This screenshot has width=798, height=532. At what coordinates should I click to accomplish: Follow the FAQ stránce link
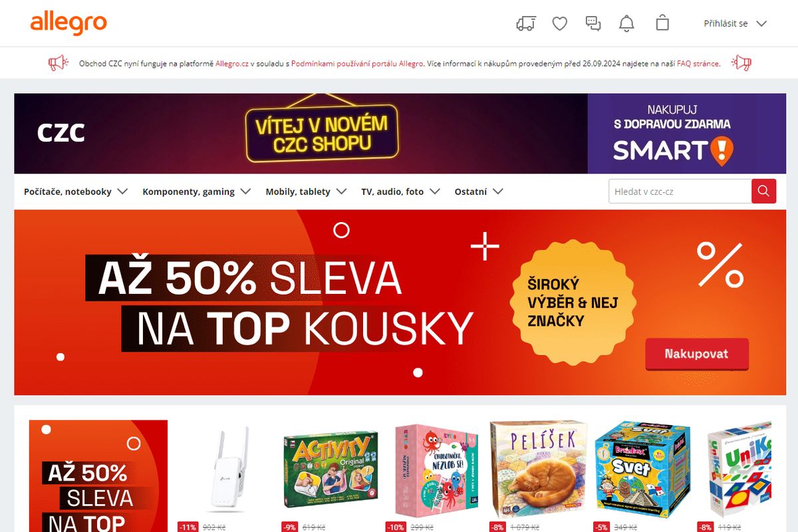point(698,64)
